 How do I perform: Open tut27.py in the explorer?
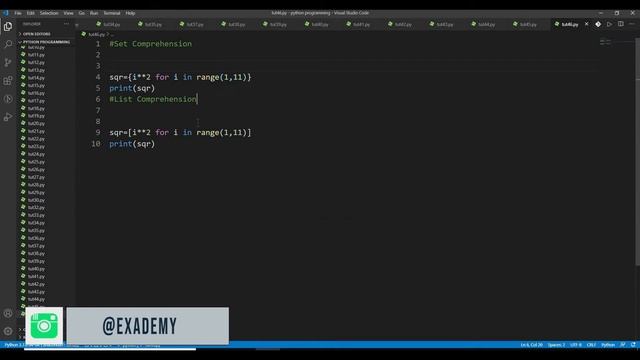pyautogui.click(x=36, y=177)
